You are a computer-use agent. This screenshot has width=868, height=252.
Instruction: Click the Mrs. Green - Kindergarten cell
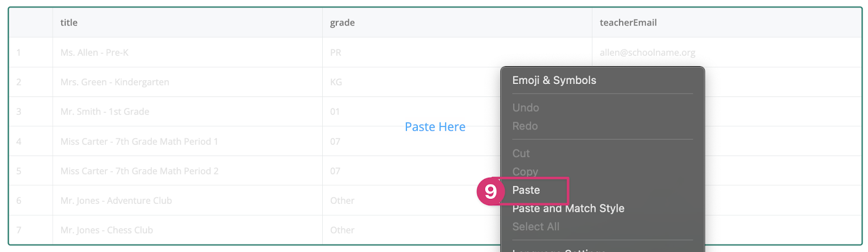coord(188,82)
